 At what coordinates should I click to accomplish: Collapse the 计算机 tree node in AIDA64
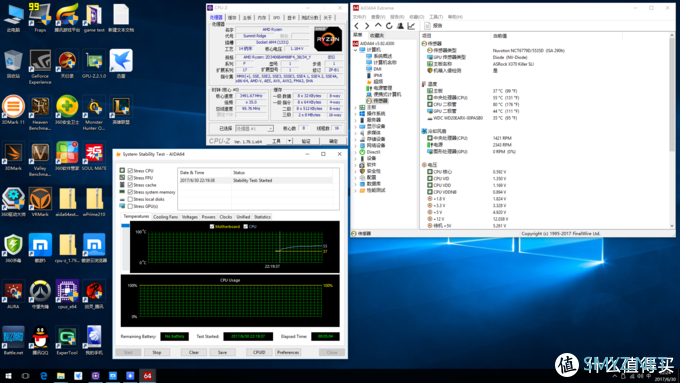pyautogui.click(x=356, y=50)
